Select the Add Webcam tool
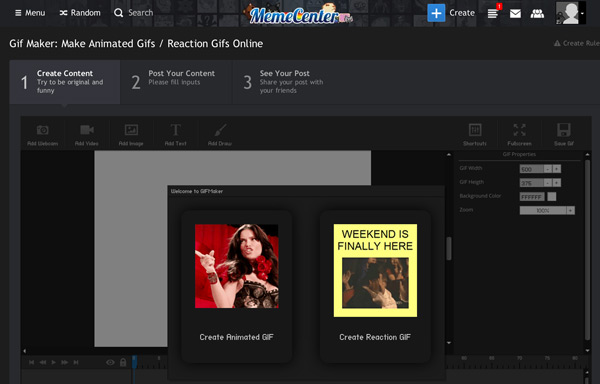Viewport: 600px width, 384px height. click(42, 135)
